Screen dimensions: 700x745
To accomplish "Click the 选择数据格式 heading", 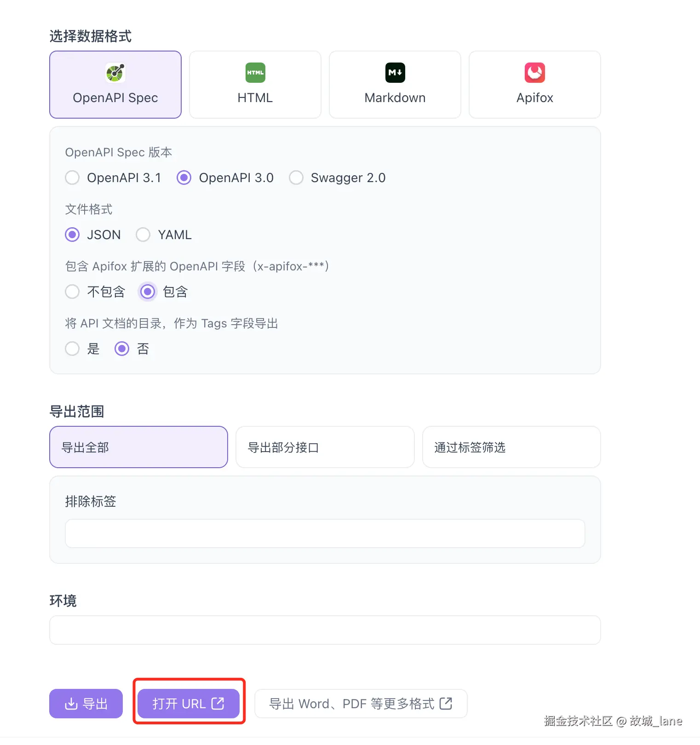I will tap(91, 36).
